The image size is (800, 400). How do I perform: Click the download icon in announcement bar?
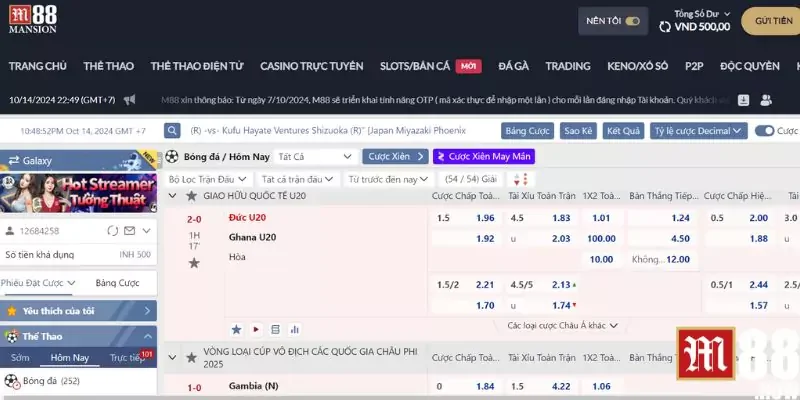pos(744,100)
